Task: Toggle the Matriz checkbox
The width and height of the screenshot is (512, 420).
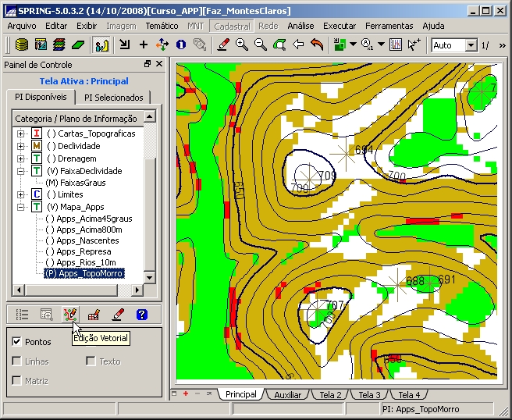Action: pos(17,381)
